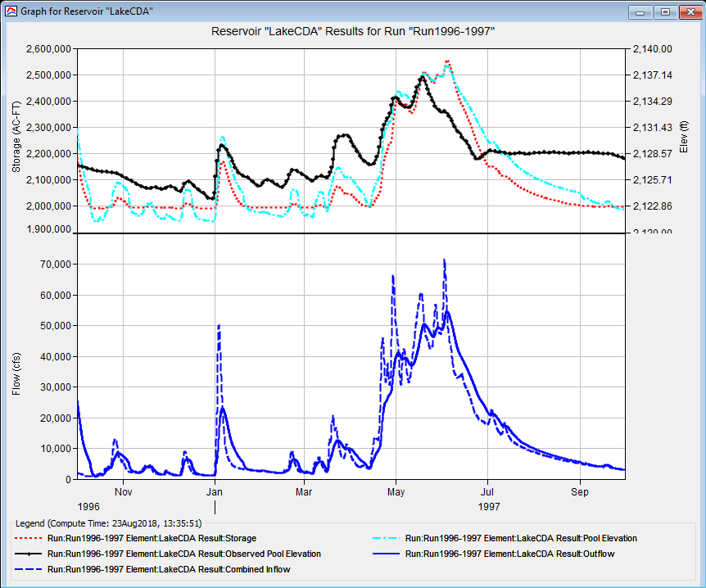This screenshot has height=588, width=706.
Task: Click the 2,122.86 elevation axis value
Action: [x=653, y=206]
